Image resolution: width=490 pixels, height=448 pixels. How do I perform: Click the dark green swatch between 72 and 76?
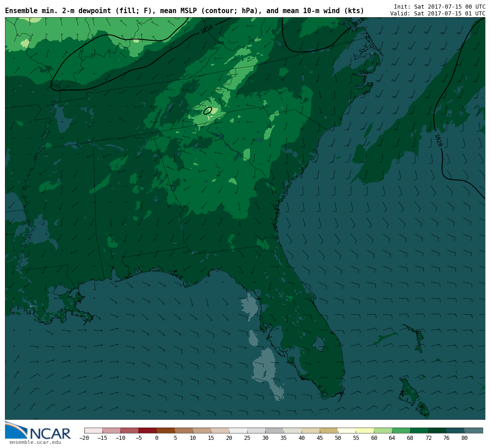click(437, 430)
